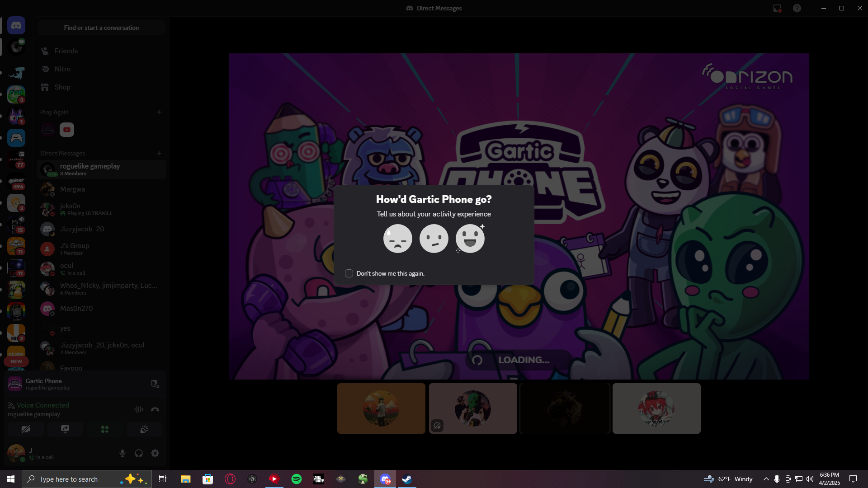
Task: Deafen with the headphones icon
Action: click(x=139, y=453)
